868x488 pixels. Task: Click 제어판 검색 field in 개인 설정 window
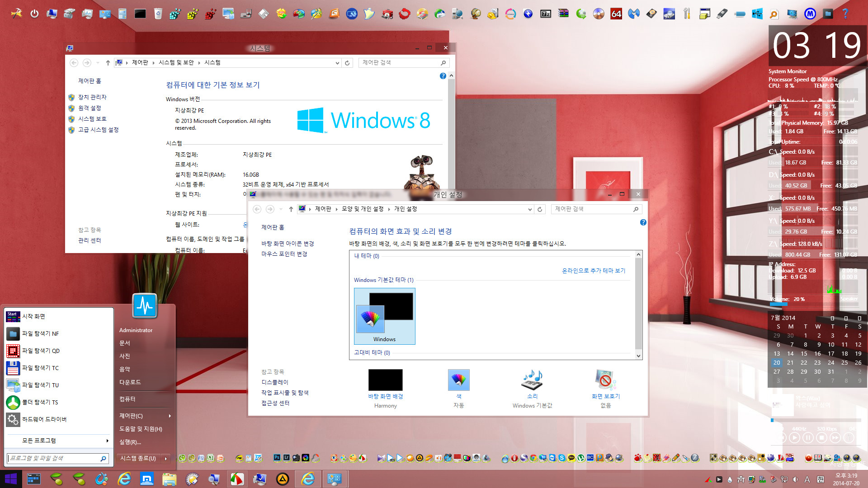click(596, 209)
